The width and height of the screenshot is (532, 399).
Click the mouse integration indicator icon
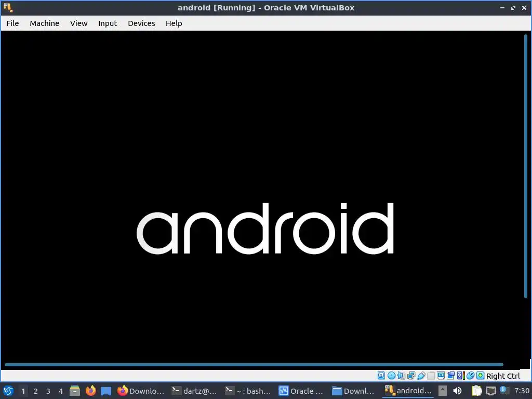(x=470, y=376)
